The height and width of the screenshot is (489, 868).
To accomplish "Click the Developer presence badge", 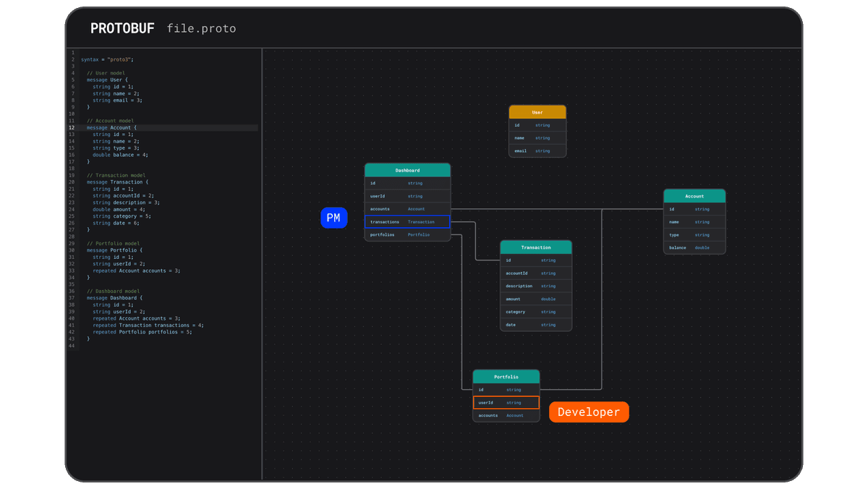I will click(588, 412).
